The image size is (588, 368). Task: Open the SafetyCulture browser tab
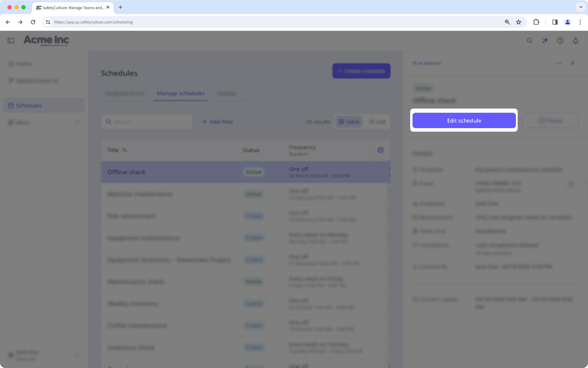point(70,7)
